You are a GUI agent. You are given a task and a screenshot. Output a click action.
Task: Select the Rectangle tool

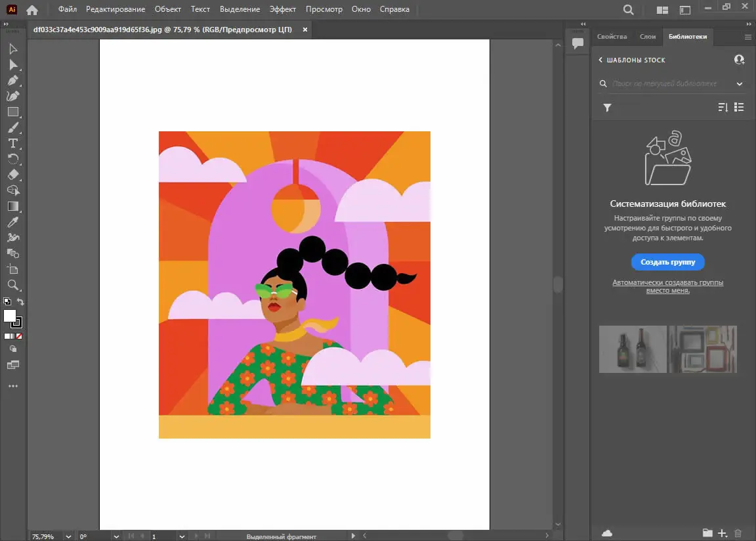coord(13,112)
